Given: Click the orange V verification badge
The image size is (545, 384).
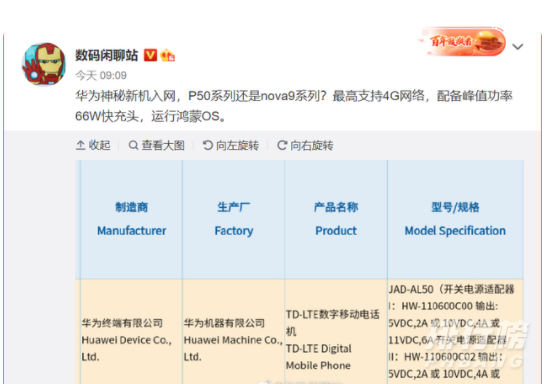Looking at the screenshot, I should pos(151,55).
